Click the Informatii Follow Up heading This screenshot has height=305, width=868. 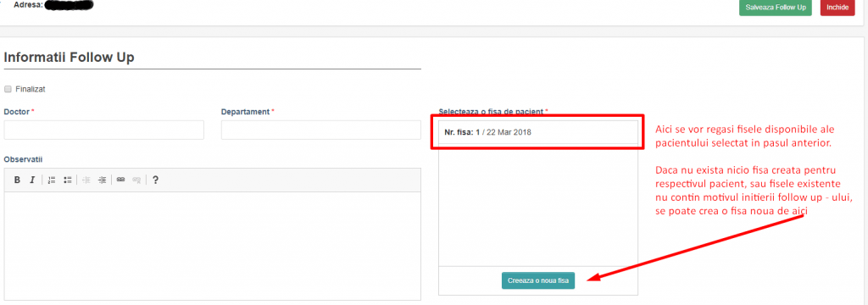point(70,57)
